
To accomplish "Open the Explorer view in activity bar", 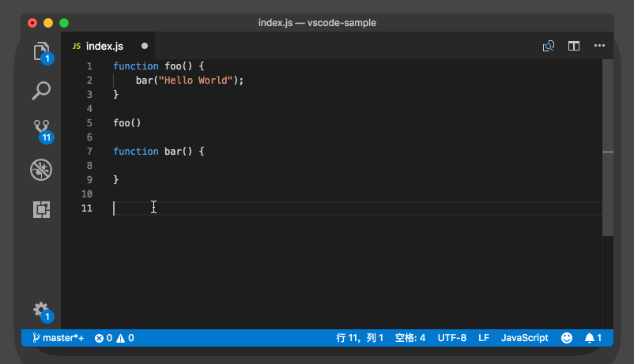I will point(41,52).
